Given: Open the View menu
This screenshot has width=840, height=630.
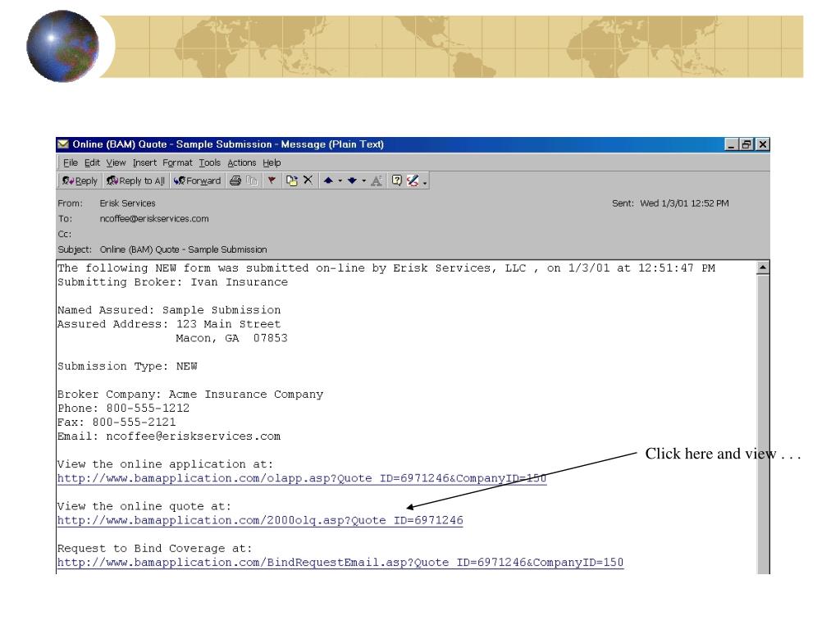Looking at the screenshot, I should pyautogui.click(x=116, y=163).
